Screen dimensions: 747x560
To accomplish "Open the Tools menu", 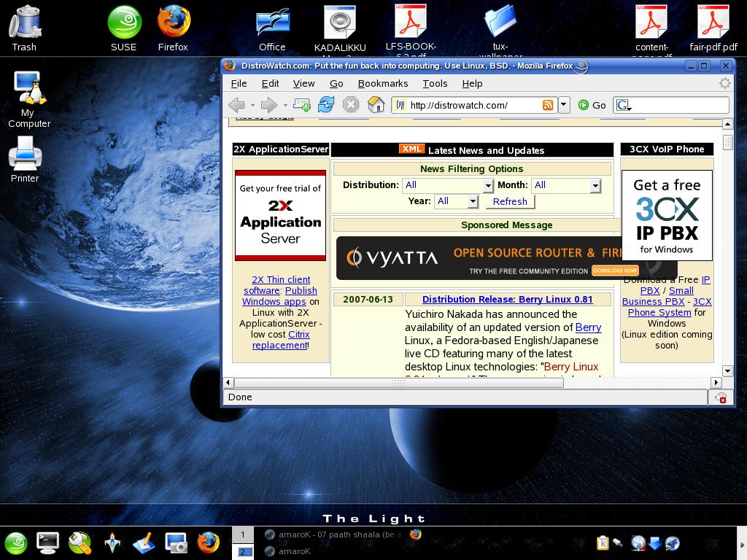I will click(x=435, y=83).
